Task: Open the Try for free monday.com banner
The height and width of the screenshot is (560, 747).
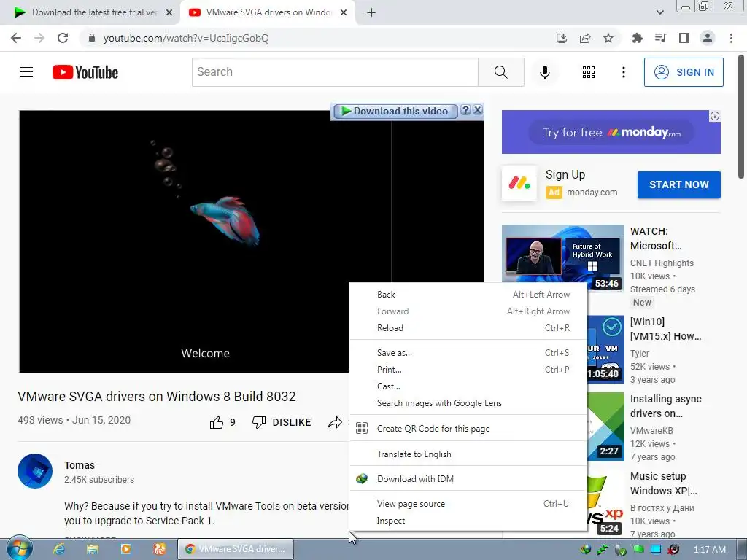Action: pos(611,132)
